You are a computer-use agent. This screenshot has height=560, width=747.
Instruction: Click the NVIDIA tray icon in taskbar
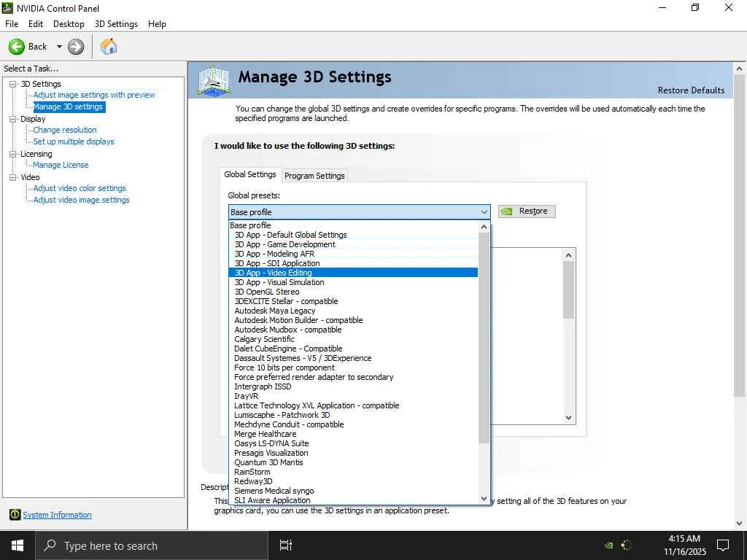608,545
